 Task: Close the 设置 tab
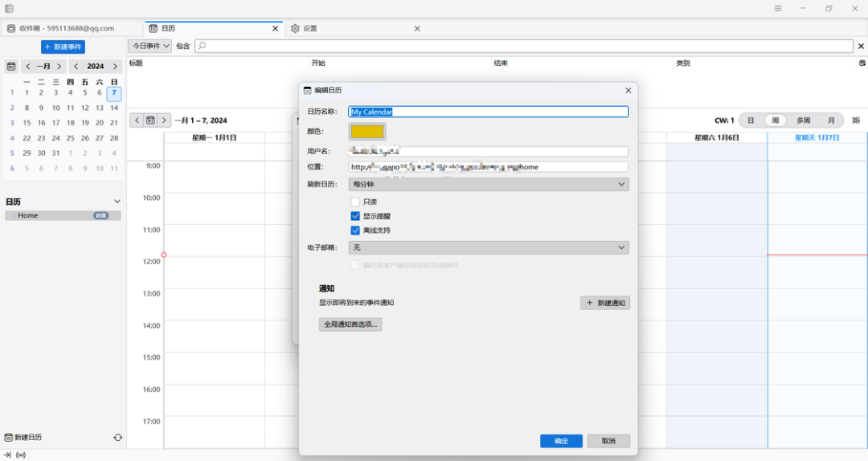417,28
